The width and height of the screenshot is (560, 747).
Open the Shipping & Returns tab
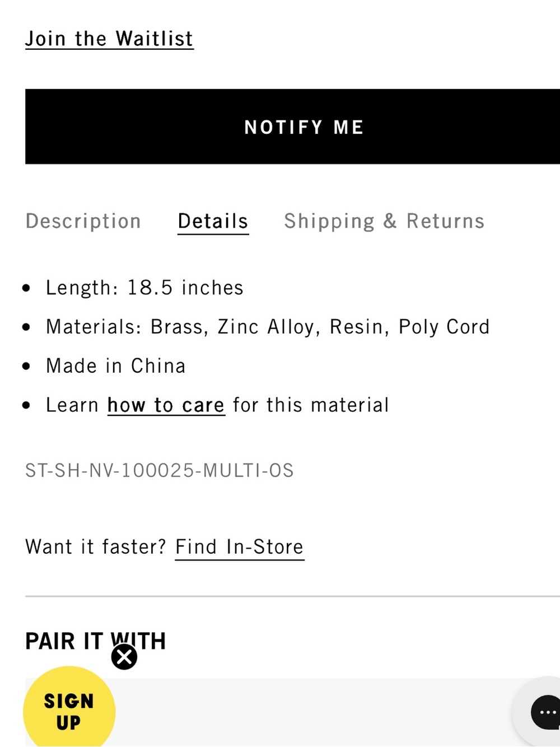384,221
